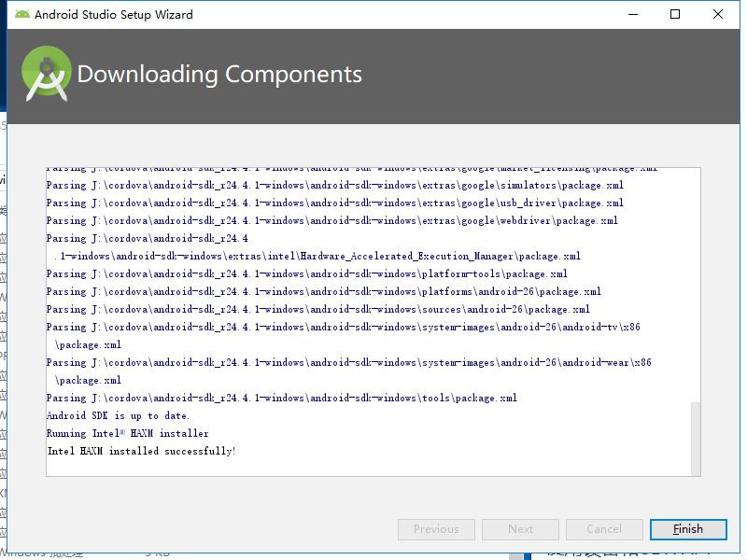Close the Setup Wizard window
Image resolution: width=747 pixels, height=560 pixels.
(x=718, y=14)
